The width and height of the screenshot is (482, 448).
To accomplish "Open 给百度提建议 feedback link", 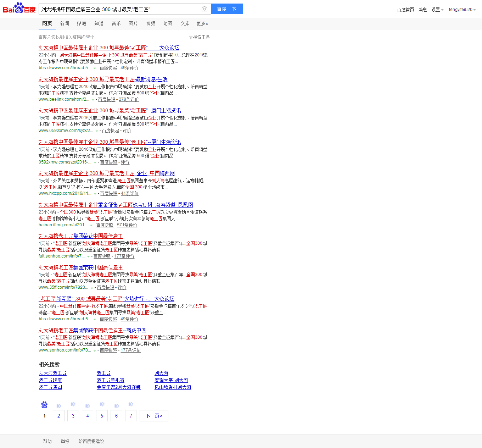I will [x=91, y=441].
